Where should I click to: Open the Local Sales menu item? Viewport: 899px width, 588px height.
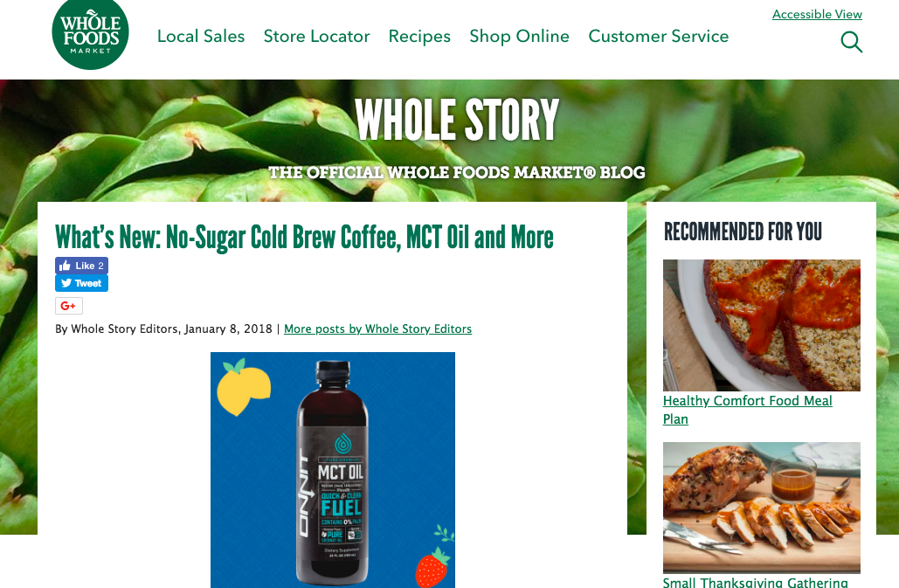[x=201, y=36]
